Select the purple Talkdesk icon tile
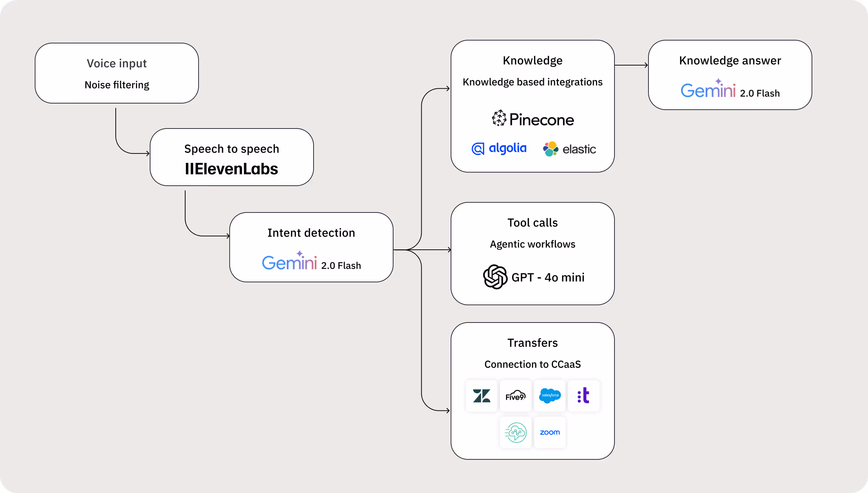Screen dimensions: 868x493 [x=584, y=396]
